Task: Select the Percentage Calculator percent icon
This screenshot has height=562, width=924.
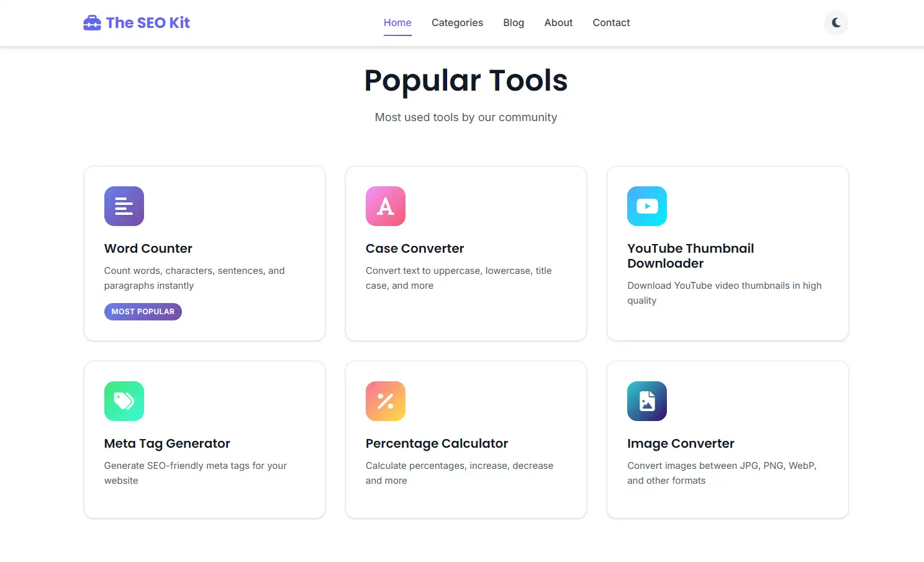Action: [x=385, y=401]
